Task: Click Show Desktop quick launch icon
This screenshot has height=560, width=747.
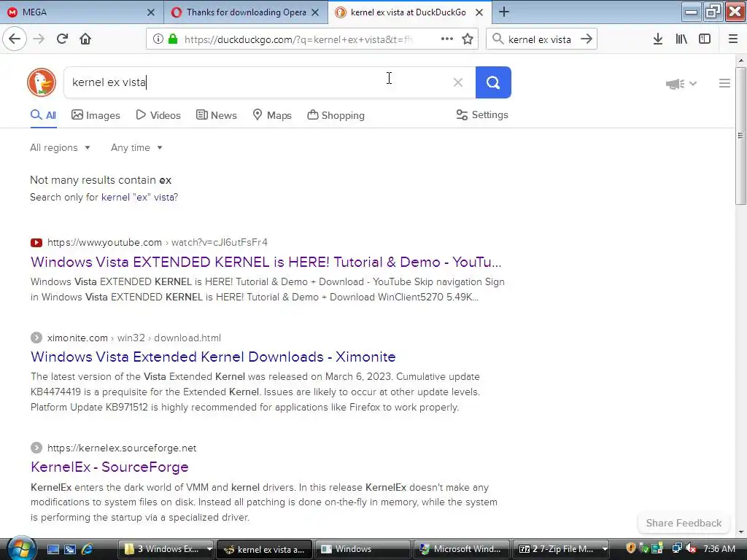Action: coord(53,549)
